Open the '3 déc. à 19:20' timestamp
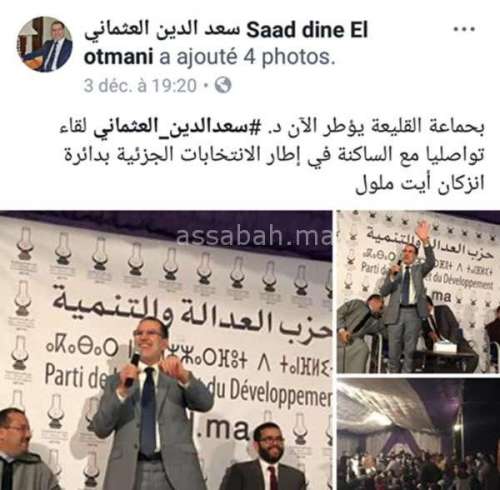 140,86
